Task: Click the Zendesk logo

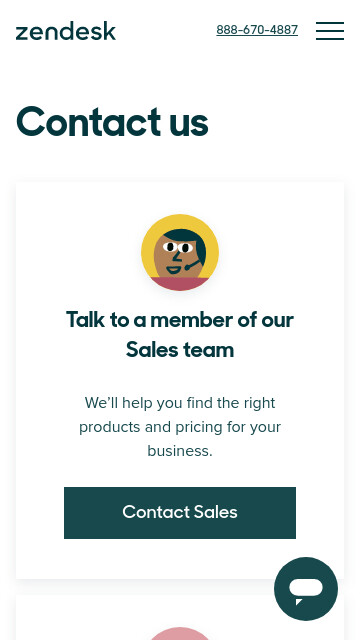Action: (66, 31)
